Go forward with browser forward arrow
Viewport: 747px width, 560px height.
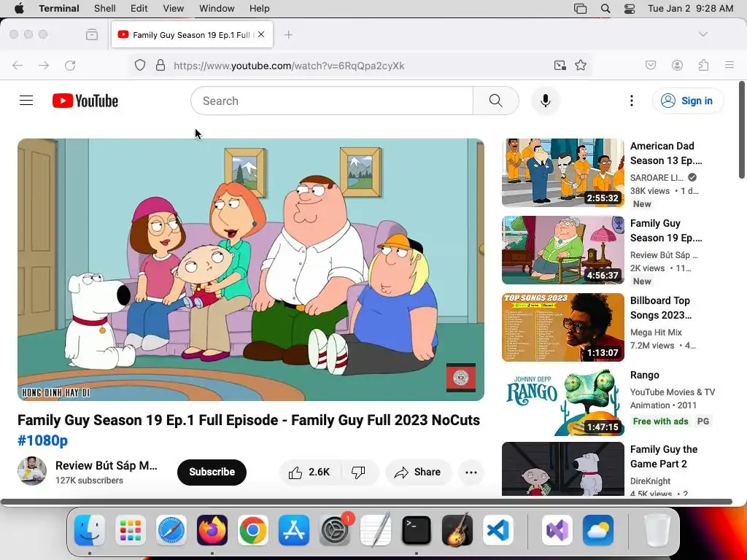(x=44, y=65)
